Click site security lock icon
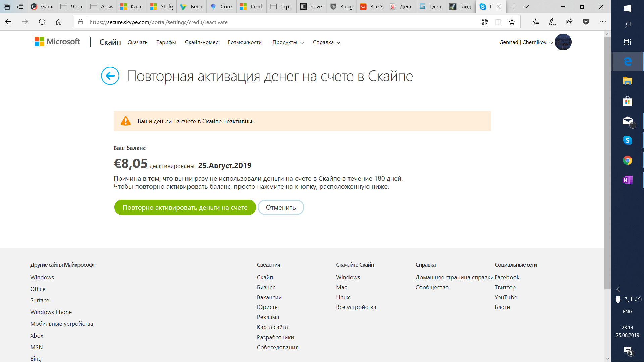644x362 pixels. pos(80,22)
